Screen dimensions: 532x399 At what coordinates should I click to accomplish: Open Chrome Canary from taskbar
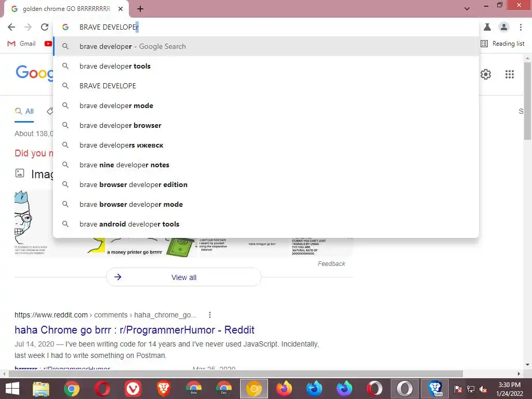(254, 389)
